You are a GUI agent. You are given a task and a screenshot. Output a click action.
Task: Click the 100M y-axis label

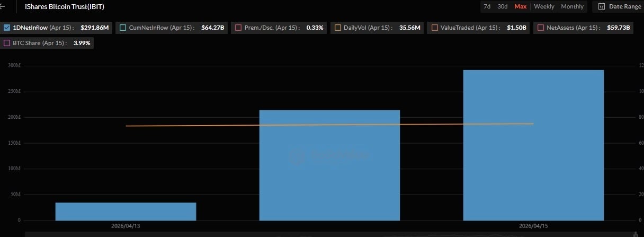14,169
